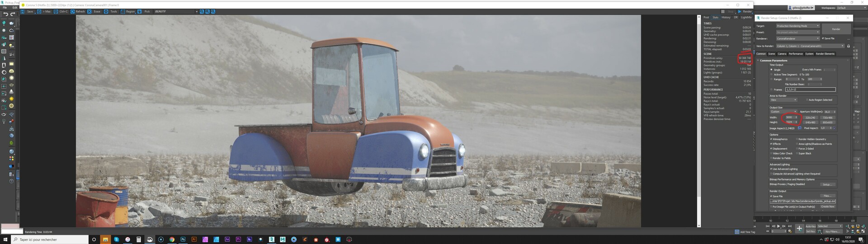Click the Windows Start button
Image resolution: width=868 pixels, height=244 pixels.
(6, 239)
